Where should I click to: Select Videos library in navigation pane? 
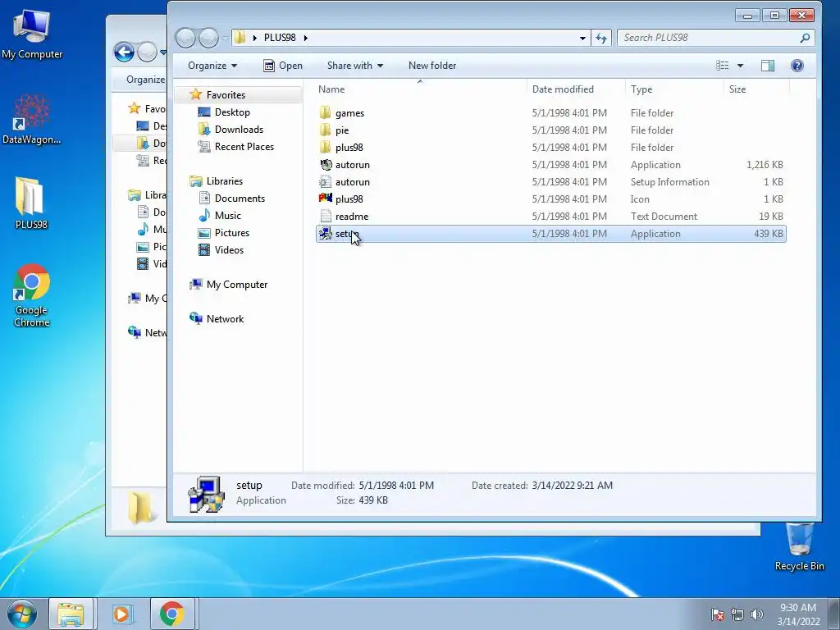(229, 249)
